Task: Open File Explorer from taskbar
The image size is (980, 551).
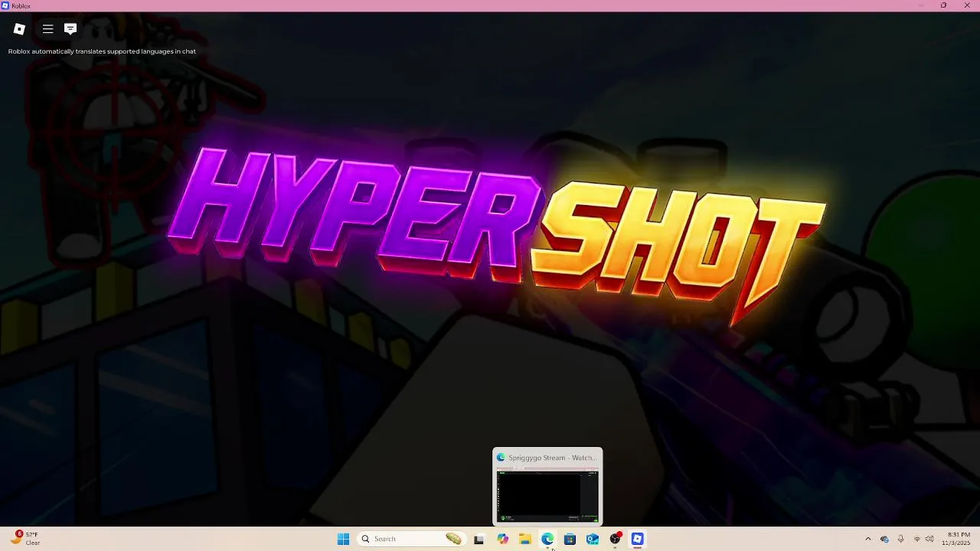Action: pos(524,539)
